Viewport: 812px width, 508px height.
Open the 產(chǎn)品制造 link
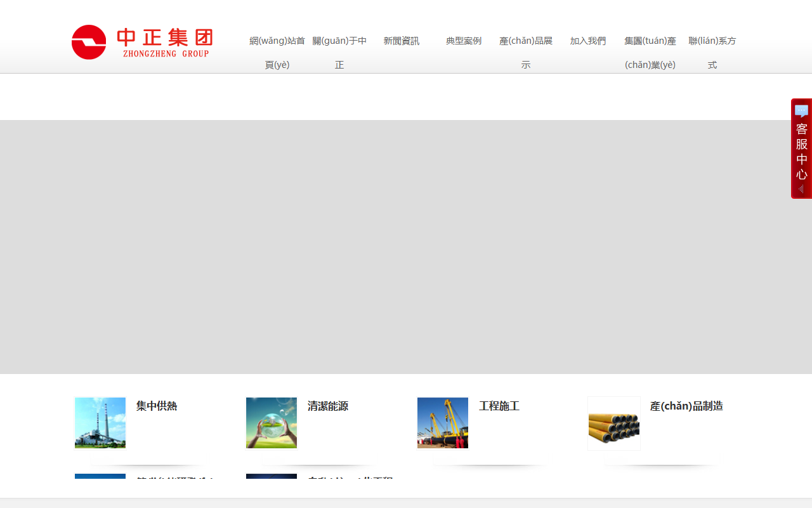tap(686, 406)
